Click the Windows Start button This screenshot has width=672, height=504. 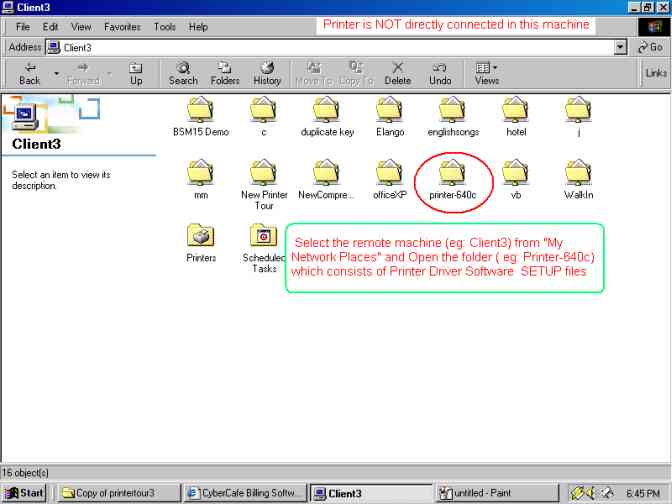click(x=25, y=493)
